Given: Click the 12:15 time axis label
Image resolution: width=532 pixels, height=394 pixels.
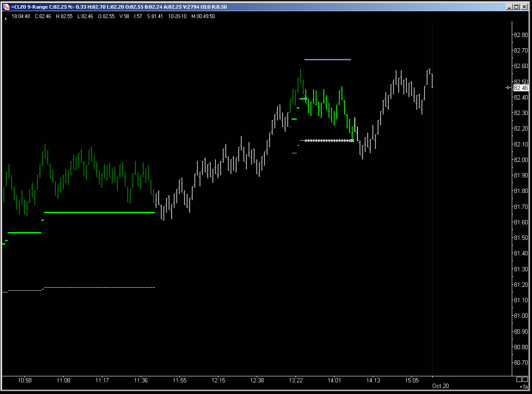Looking at the screenshot, I should (218, 381).
